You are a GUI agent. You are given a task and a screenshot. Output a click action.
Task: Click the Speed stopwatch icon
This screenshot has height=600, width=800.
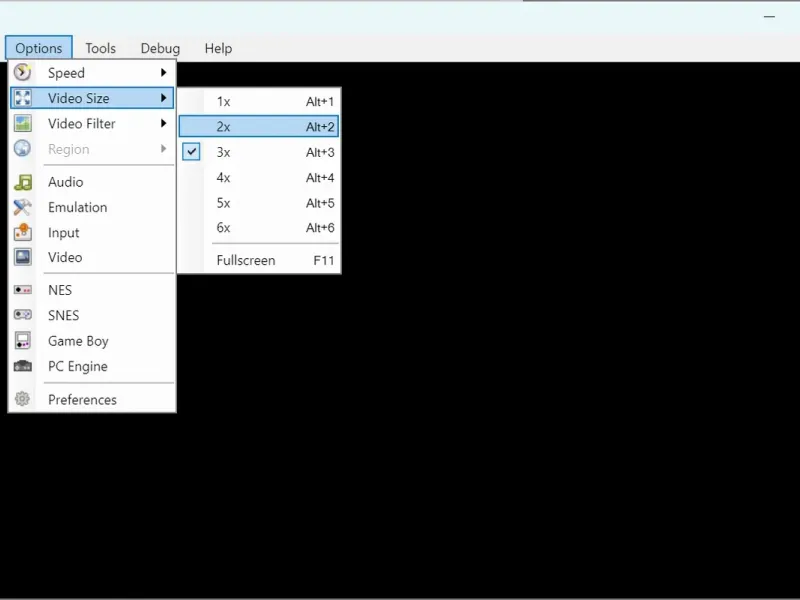pos(22,72)
